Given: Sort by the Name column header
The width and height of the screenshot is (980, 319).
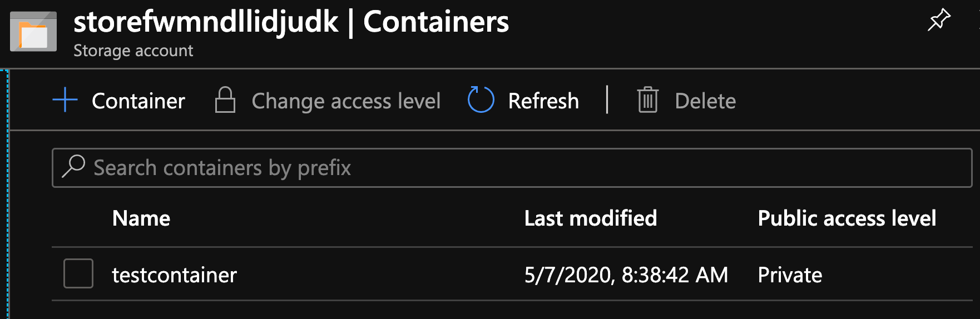Looking at the screenshot, I should pyautogui.click(x=141, y=218).
